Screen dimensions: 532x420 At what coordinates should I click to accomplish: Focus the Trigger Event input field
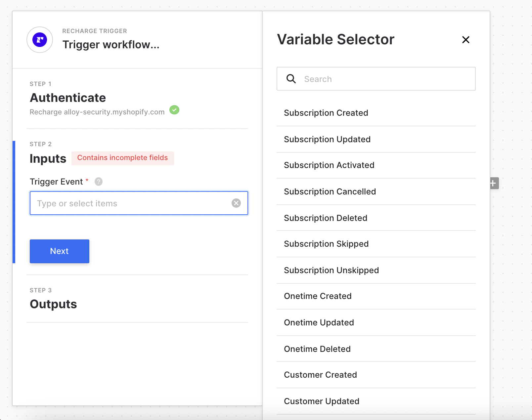131,203
